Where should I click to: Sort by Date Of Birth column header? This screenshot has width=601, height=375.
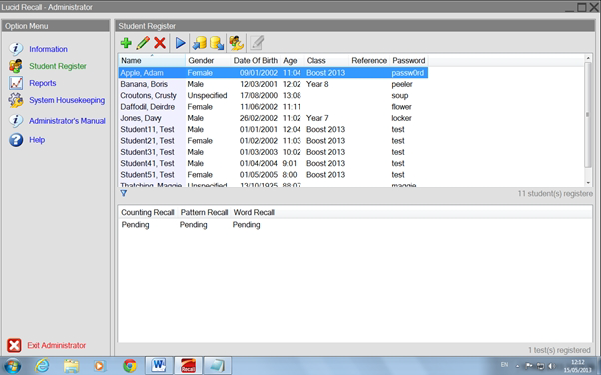point(256,61)
